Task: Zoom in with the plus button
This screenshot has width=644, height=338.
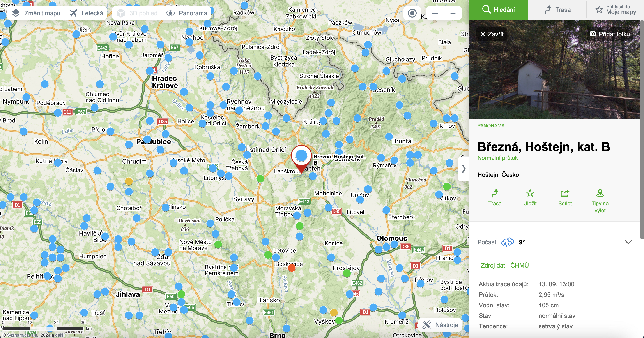Action: (453, 13)
